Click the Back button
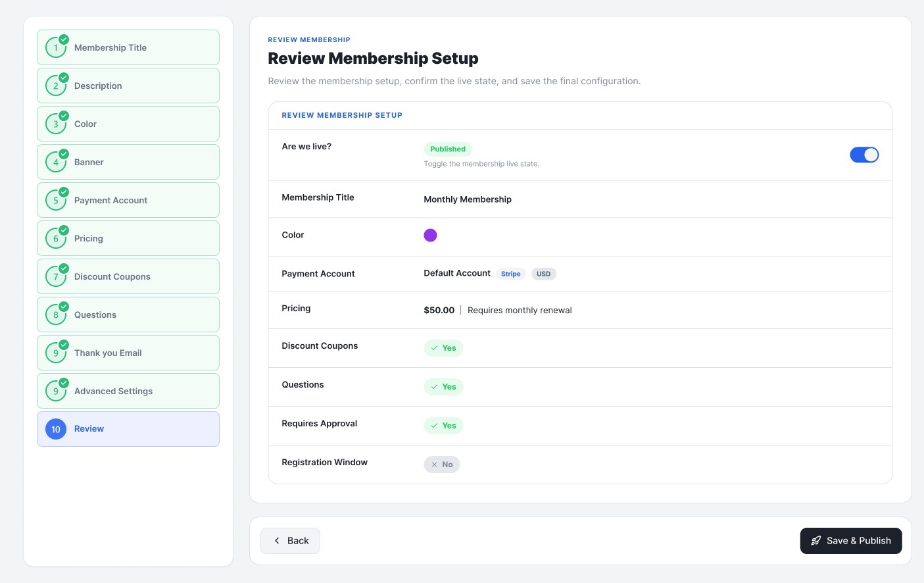The image size is (924, 583). tap(290, 541)
